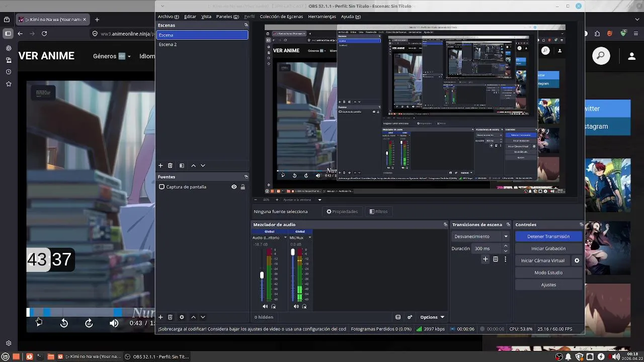The image size is (644, 362).
Task: Zoom in the preview with plus icon
Action: (276, 200)
